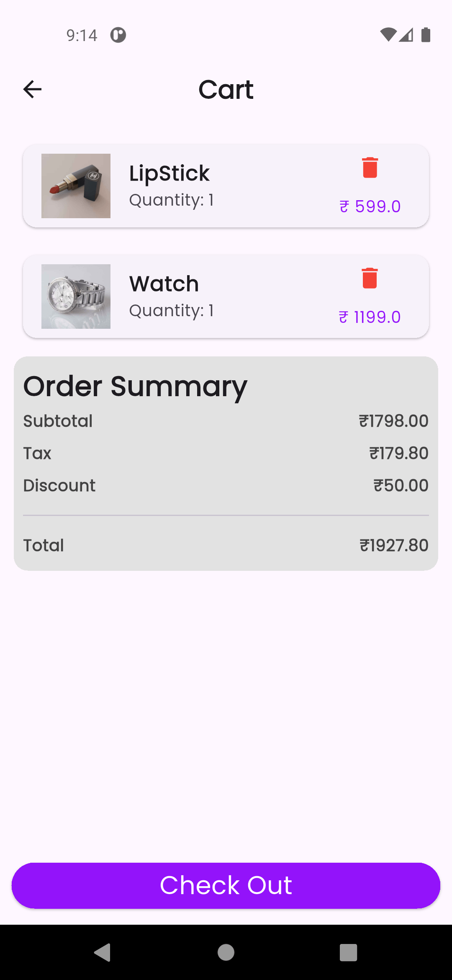Tap the Android home circle button
This screenshot has width=452, height=980.
coord(226,952)
